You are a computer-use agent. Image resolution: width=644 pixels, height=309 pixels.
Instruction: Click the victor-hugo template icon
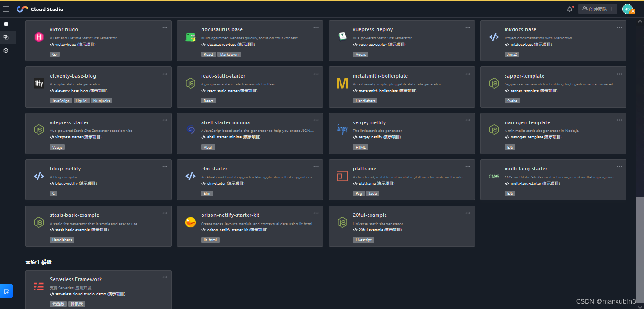pyautogui.click(x=39, y=37)
